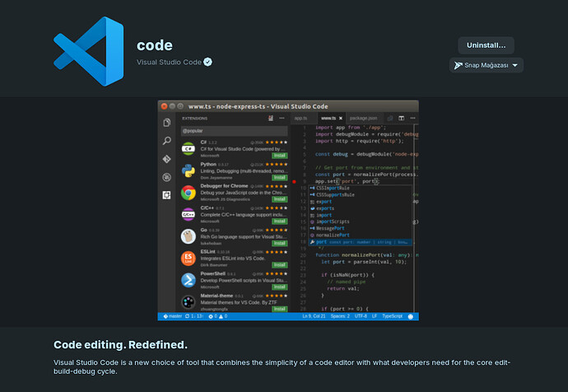This screenshot has width=568, height=392.
Task: Click the Debugger for Chrome icon
Action: [x=189, y=193]
